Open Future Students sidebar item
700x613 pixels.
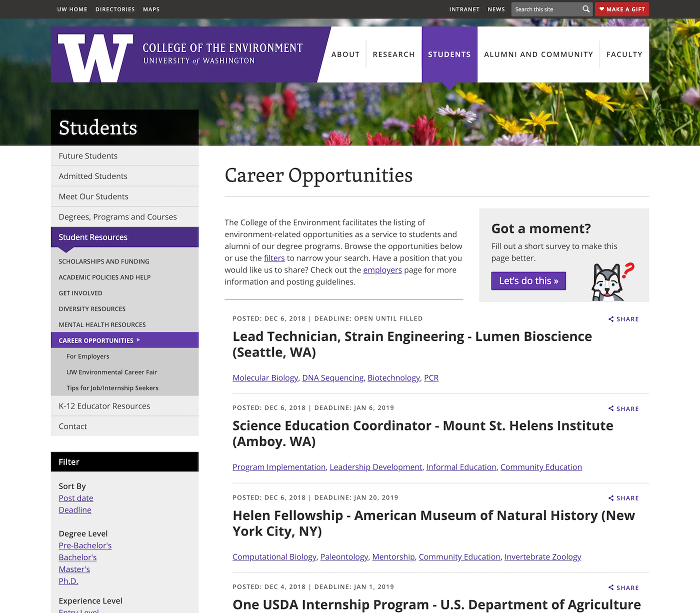tap(124, 156)
